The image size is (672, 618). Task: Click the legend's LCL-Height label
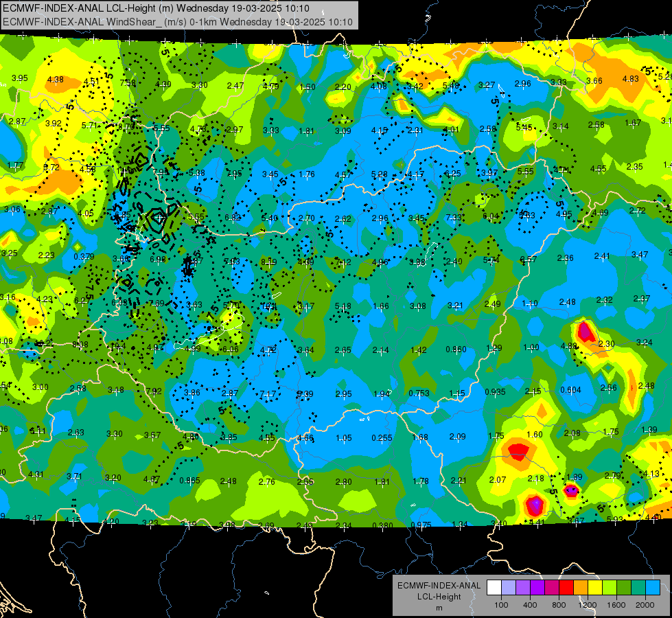[439, 597]
